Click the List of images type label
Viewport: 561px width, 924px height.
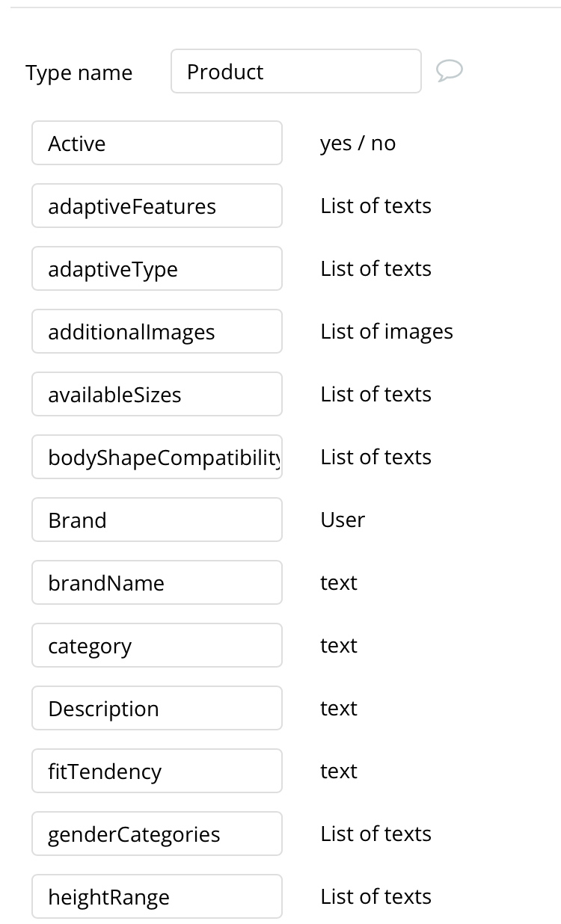pyautogui.click(x=387, y=331)
